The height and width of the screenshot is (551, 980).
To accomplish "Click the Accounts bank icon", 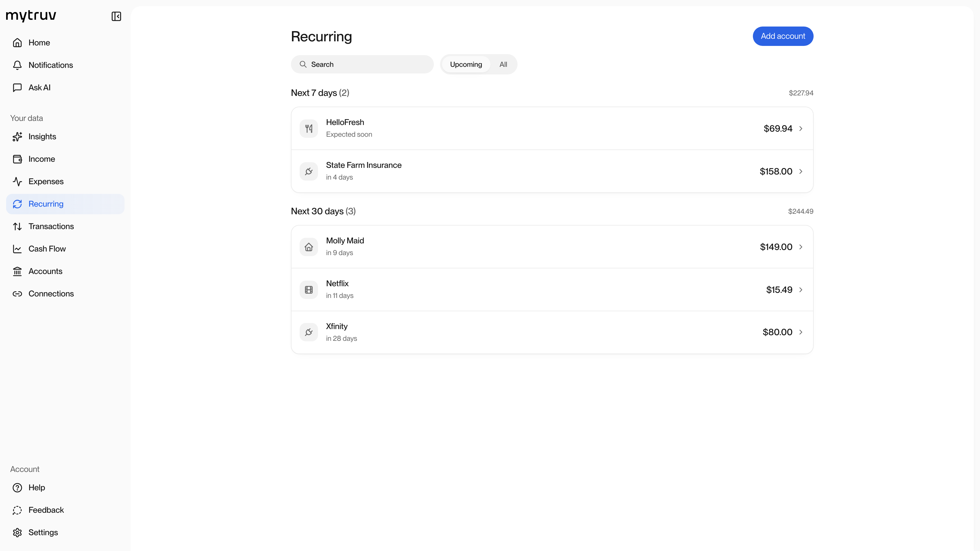I will (x=17, y=271).
